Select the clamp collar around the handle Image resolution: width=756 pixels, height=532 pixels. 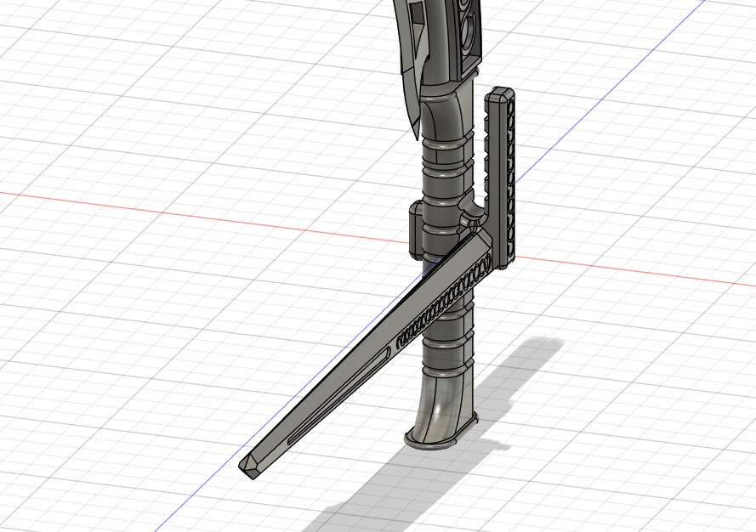tap(417, 229)
